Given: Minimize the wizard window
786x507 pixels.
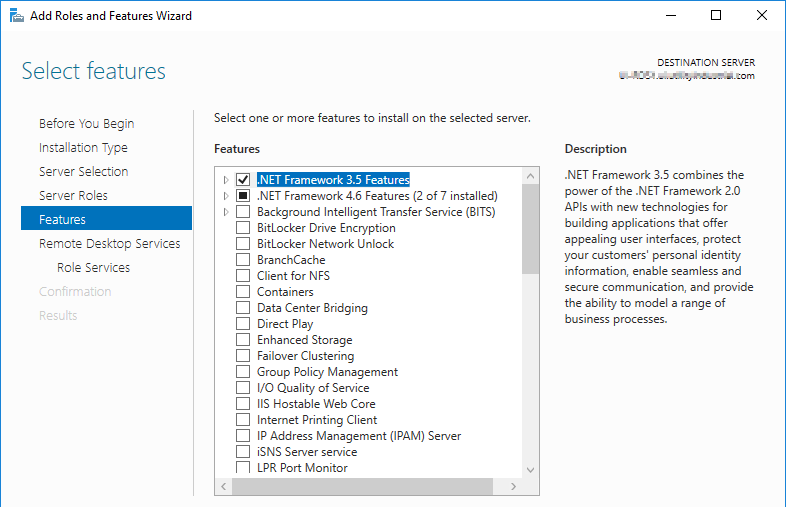Looking at the screenshot, I should (x=671, y=16).
